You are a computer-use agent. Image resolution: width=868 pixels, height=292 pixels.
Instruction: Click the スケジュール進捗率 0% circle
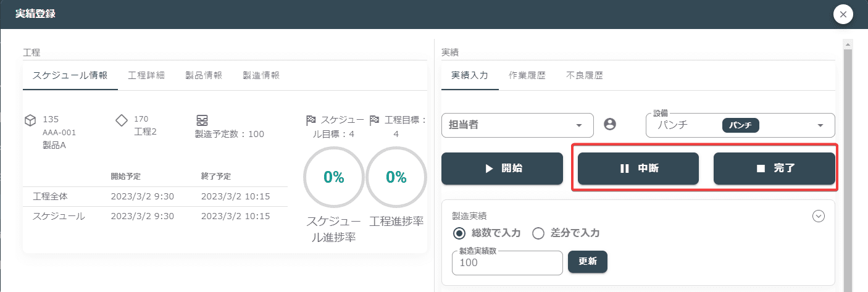tap(333, 178)
